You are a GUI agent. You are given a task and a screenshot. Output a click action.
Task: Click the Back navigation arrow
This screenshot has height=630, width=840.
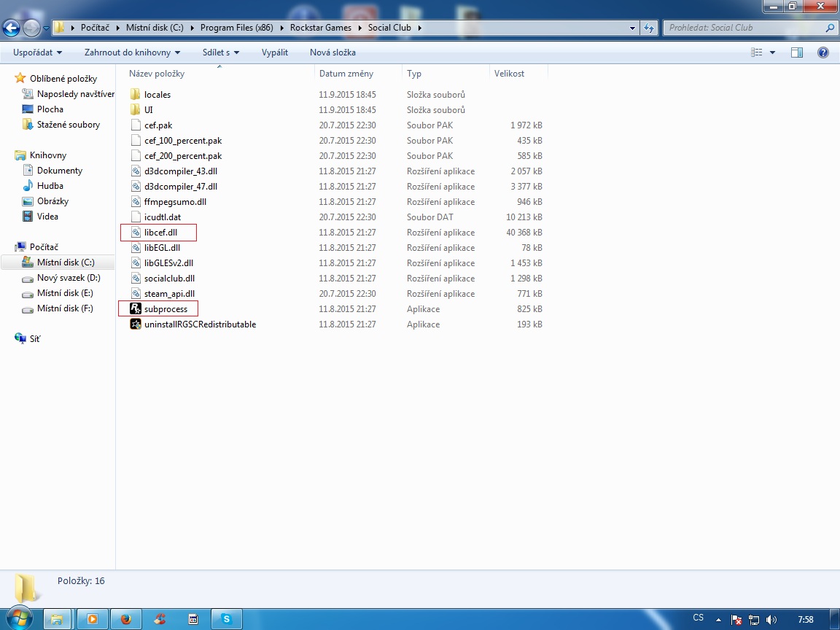(x=12, y=28)
